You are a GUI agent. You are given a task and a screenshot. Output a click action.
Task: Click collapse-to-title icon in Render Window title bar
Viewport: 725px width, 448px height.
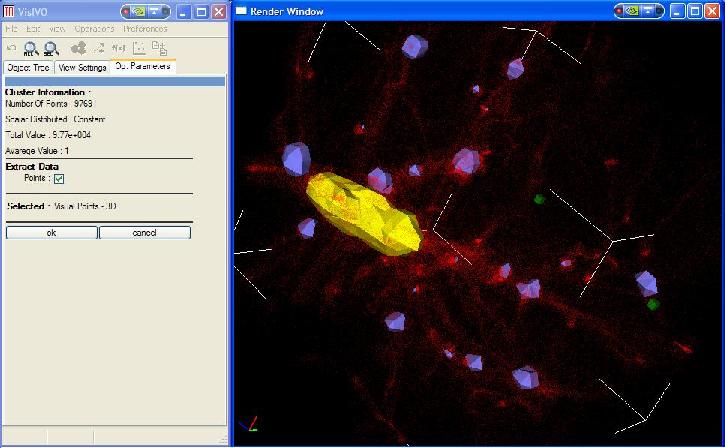[647, 11]
